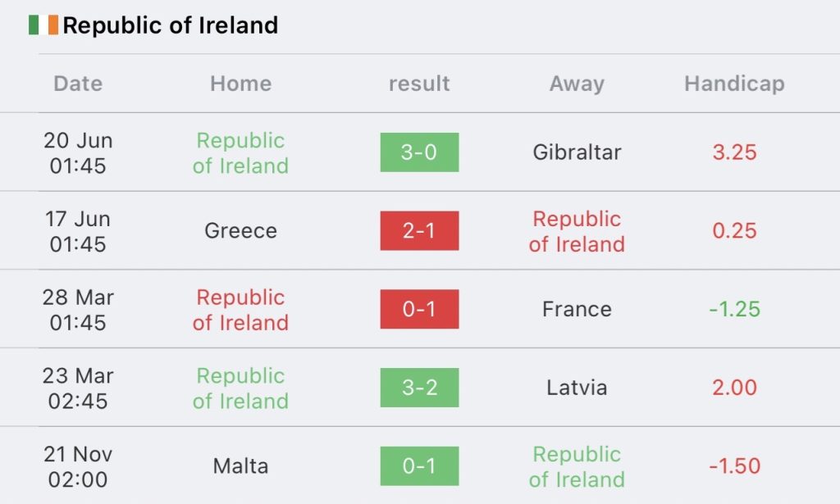Select the result column header
This screenshot has height=504, width=840.
coord(419,84)
